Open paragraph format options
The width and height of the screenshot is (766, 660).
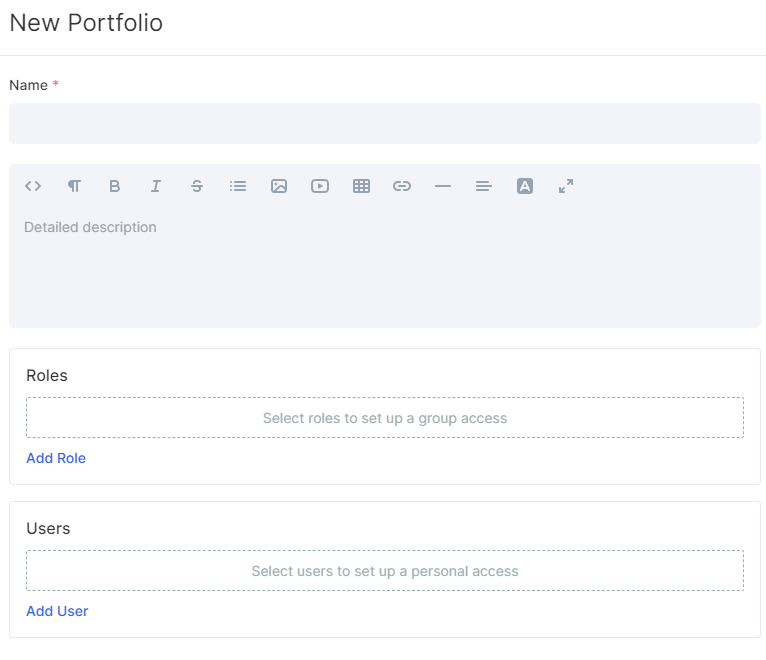74,186
